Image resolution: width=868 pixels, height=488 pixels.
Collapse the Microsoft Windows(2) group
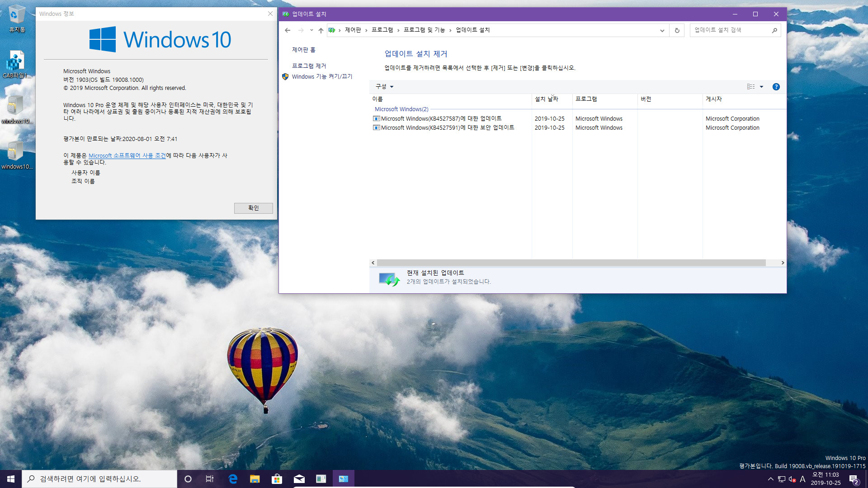point(401,109)
